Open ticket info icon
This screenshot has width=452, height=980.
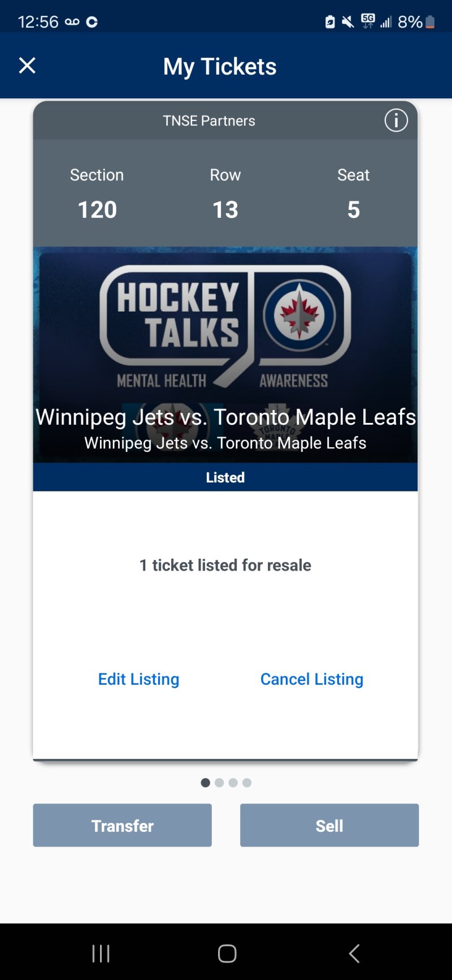pos(396,120)
